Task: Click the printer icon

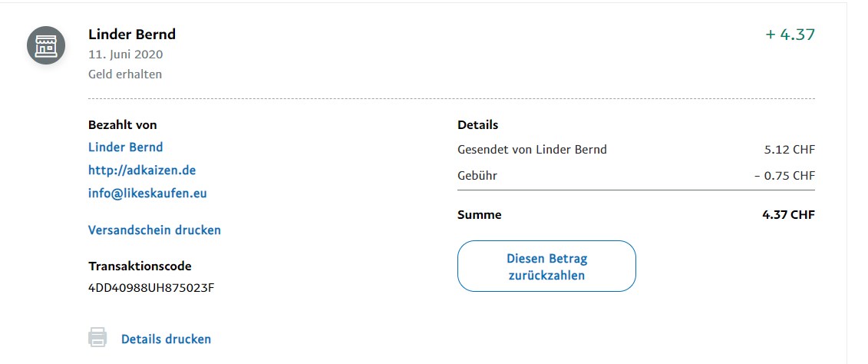Action: tap(97, 338)
